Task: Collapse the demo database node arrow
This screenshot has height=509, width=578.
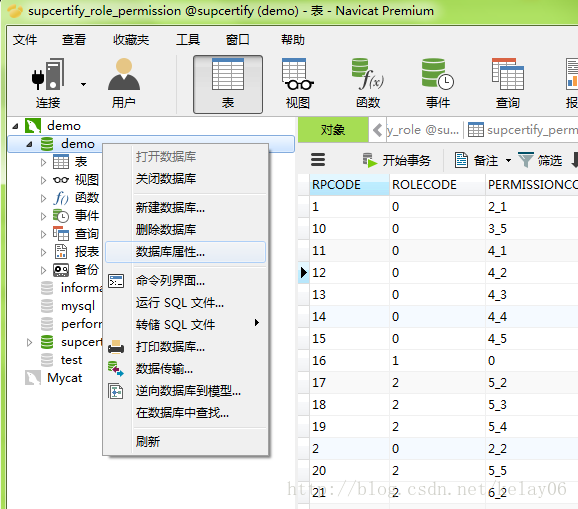Action: (x=29, y=144)
